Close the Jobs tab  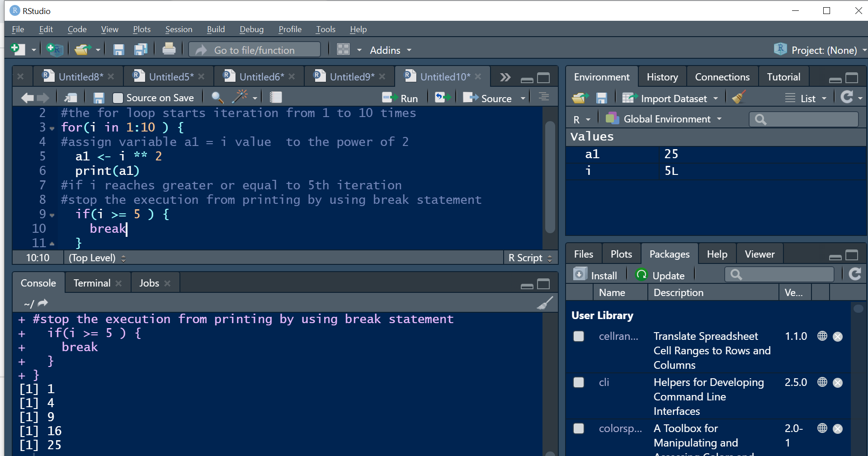pyautogui.click(x=167, y=283)
